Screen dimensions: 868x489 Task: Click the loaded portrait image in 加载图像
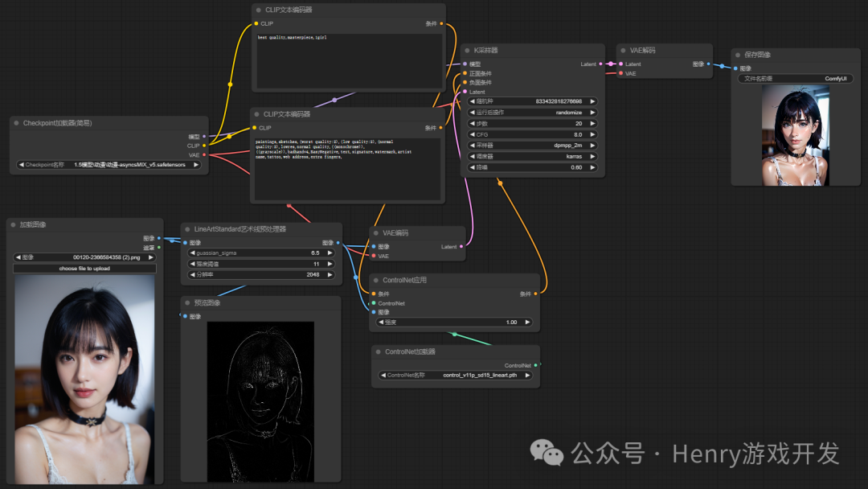[x=84, y=380]
